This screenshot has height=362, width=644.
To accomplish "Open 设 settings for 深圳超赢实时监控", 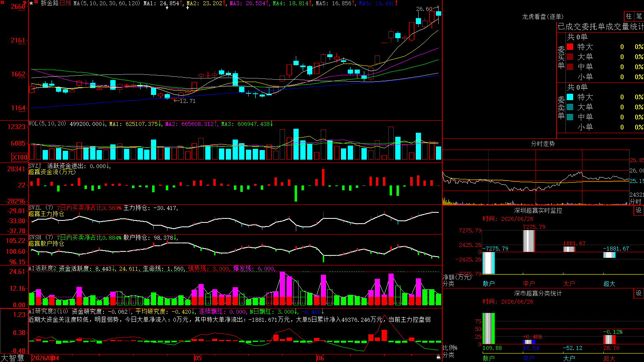I will tap(639, 210).
